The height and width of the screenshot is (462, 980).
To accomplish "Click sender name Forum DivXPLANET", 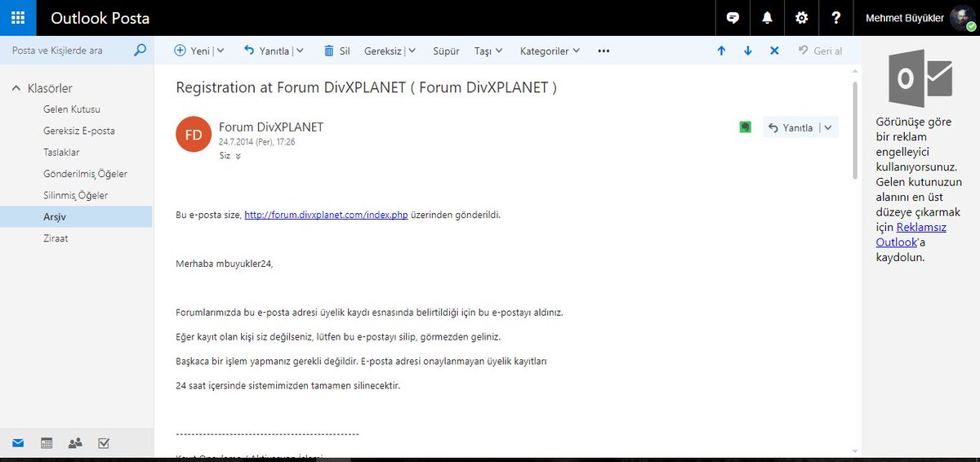I will (271, 127).
